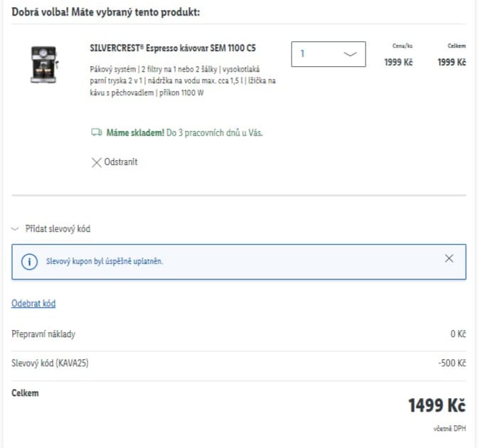The height and width of the screenshot is (448, 478).
Task: Open the quantity dropdown showing 1
Action: (327, 53)
